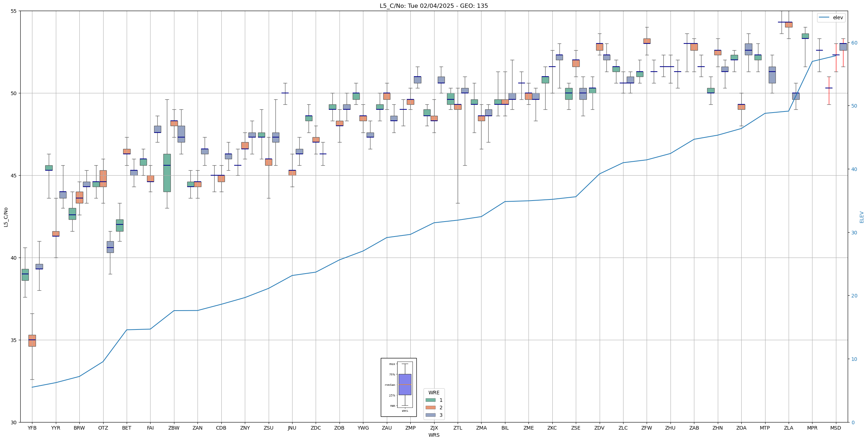Click the WRS x-axis label
The image size is (868, 441).
pyautogui.click(x=434, y=435)
